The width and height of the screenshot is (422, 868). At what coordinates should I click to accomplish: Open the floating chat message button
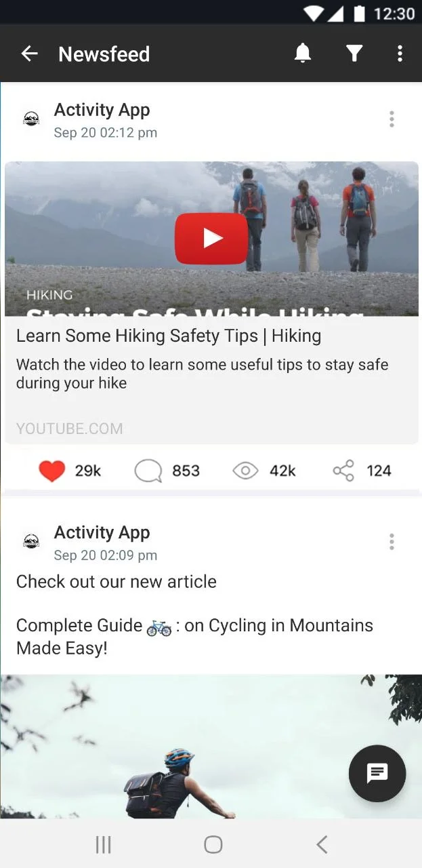[x=377, y=773]
